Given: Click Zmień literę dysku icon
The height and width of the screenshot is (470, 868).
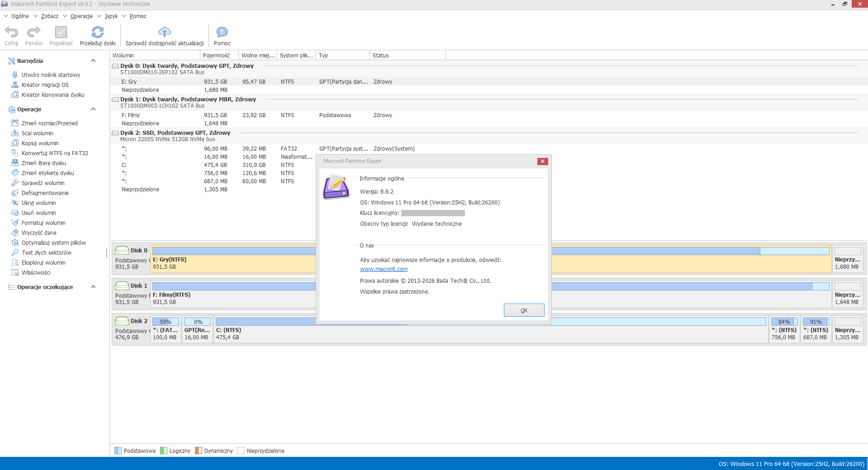Looking at the screenshot, I should click(15, 163).
